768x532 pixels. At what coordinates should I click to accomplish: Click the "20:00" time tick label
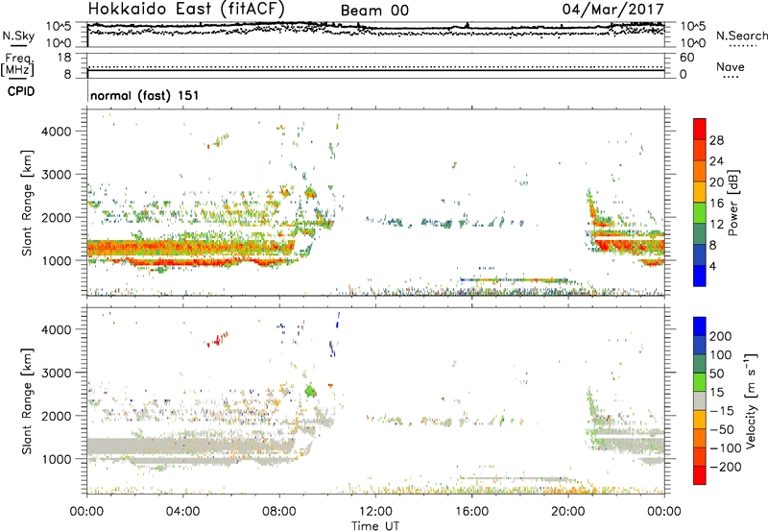pos(568,512)
